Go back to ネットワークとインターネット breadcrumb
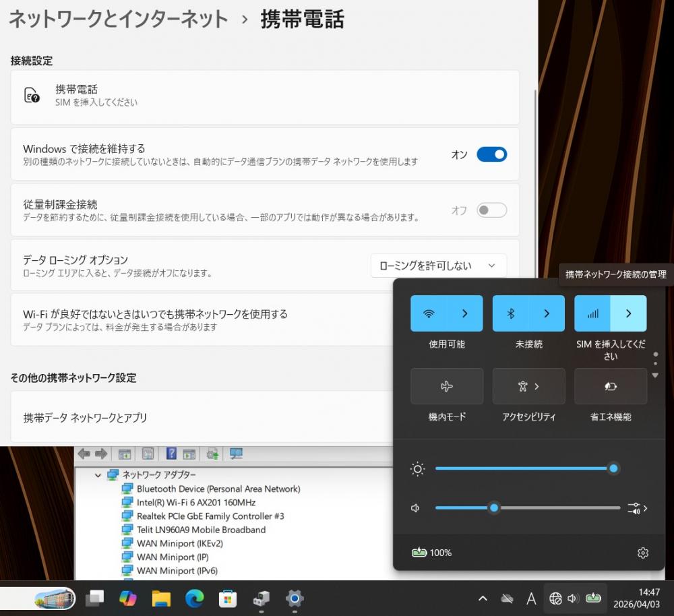 [118, 20]
